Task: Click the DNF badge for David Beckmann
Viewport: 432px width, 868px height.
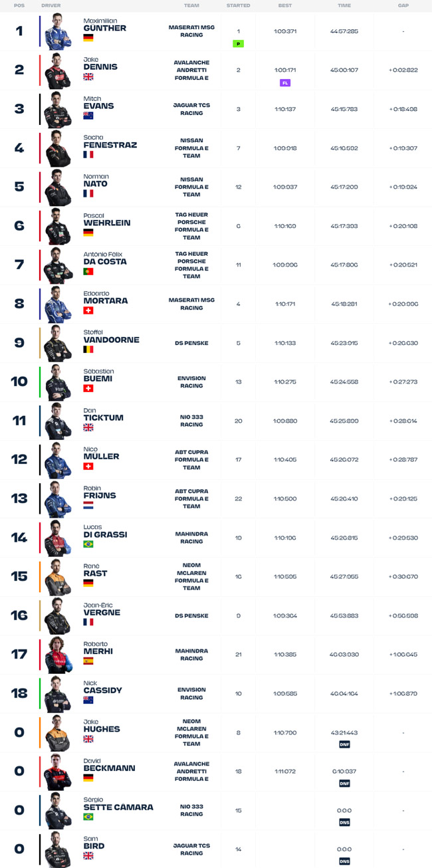Action: (x=344, y=784)
